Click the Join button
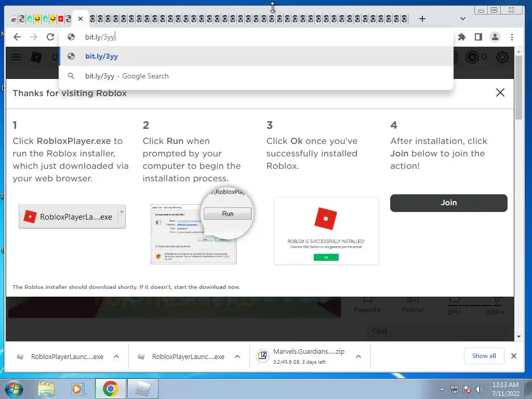 (448, 203)
